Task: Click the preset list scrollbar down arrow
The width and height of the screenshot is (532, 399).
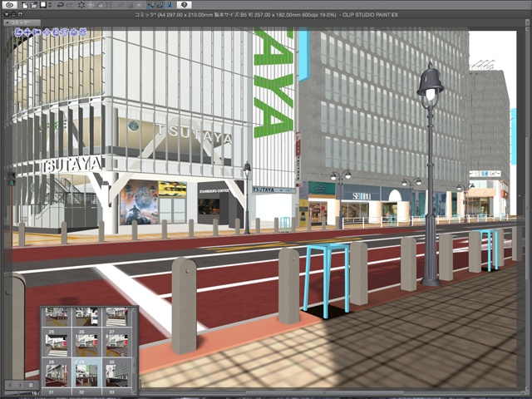Action: click(135, 392)
